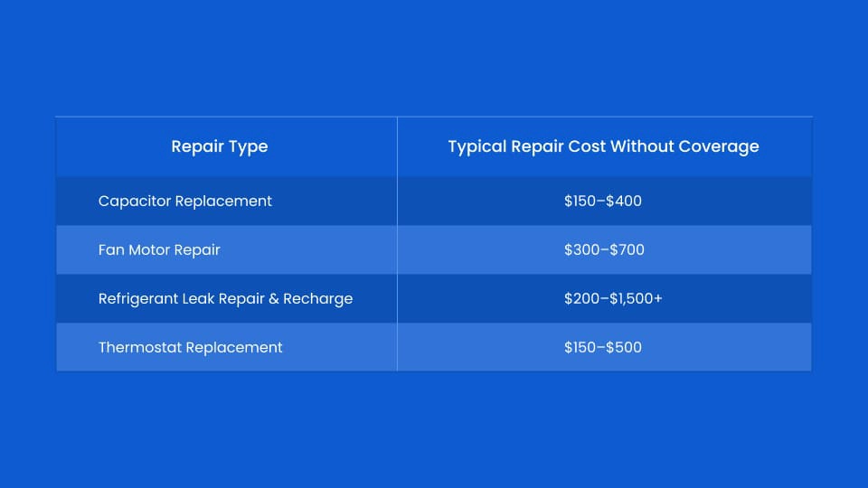The image size is (868, 488).
Task: Click the '$300–$700' cost value
Action: (x=604, y=250)
